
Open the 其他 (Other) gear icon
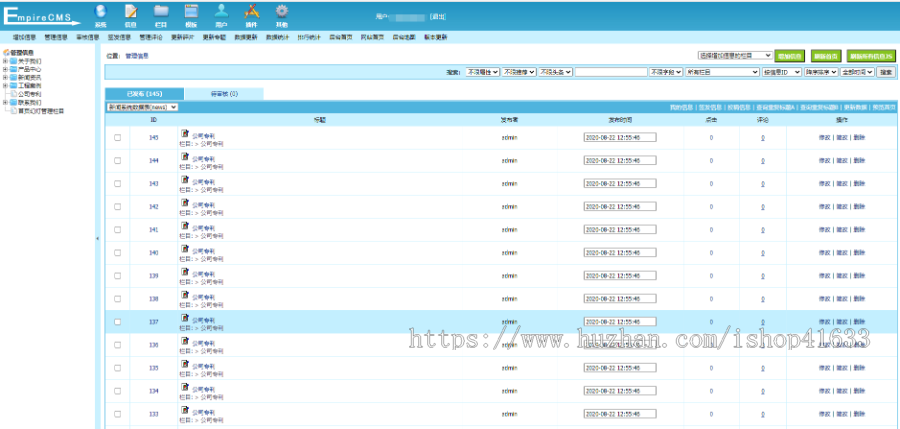pyautogui.click(x=282, y=13)
